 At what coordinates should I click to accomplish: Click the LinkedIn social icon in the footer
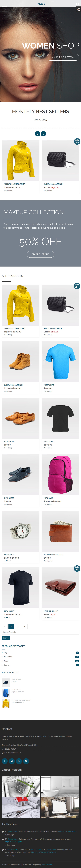(19, 761)
